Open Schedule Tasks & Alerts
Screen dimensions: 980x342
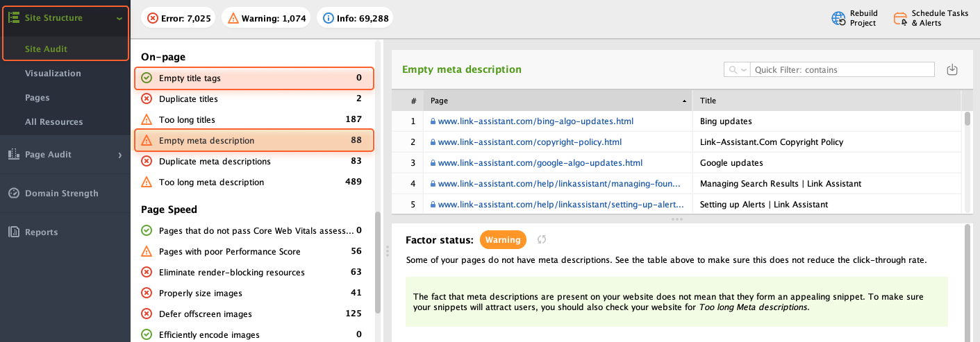[900, 19]
